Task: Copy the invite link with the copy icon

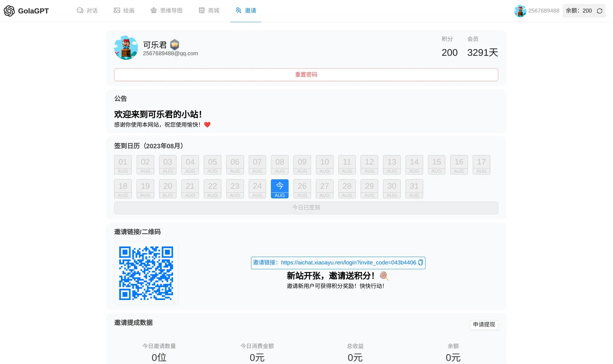Action: click(x=421, y=262)
